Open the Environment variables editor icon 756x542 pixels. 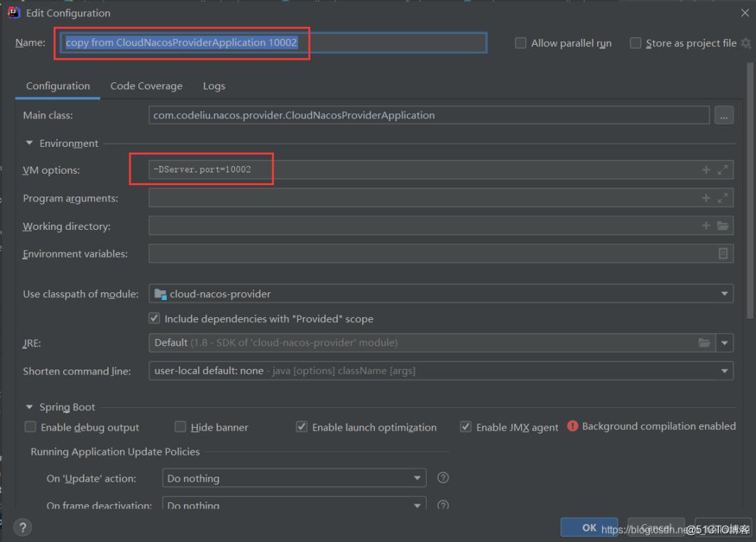(x=723, y=253)
